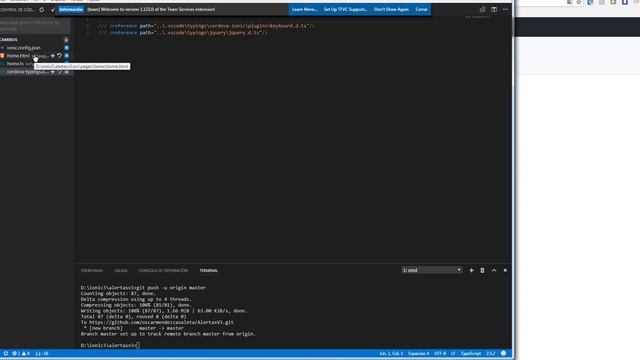The height and width of the screenshot is (360, 640).
Task: Open changes icon in editor title bar
Action: pyautogui.click(x=482, y=9)
